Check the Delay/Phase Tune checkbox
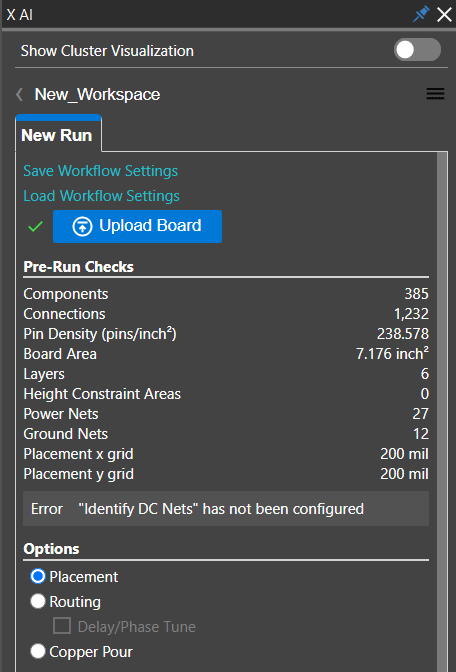This screenshot has width=456, height=672. coord(62,627)
